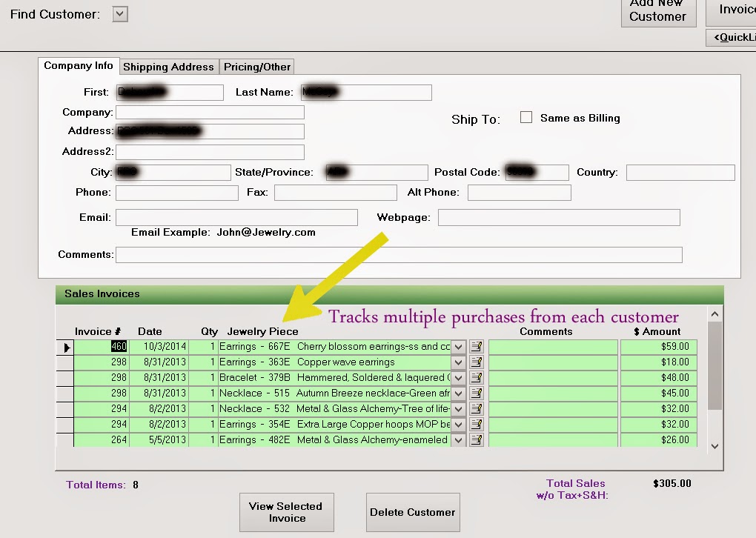Select the $59.00 amount cell

(x=659, y=347)
